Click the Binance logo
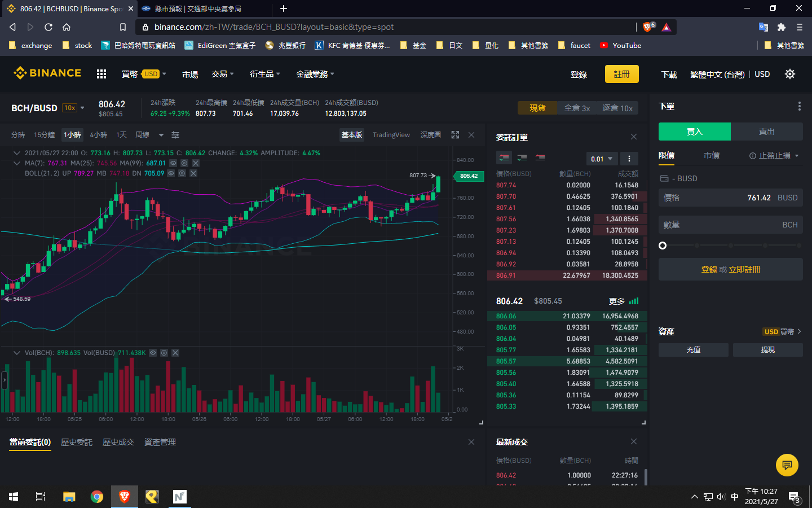 [47, 73]
